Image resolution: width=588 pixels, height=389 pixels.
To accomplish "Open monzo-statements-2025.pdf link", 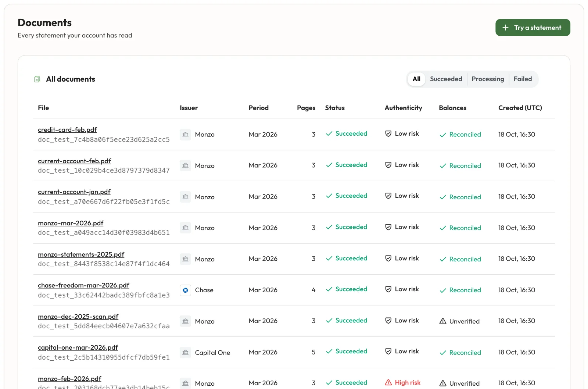I will (x=81, y=254).
